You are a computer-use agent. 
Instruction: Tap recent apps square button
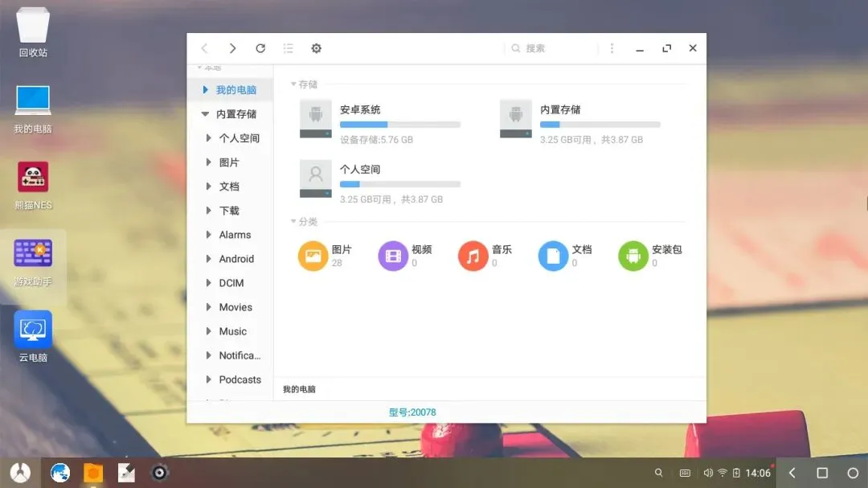pyautogui.click(x=823, y=473)
